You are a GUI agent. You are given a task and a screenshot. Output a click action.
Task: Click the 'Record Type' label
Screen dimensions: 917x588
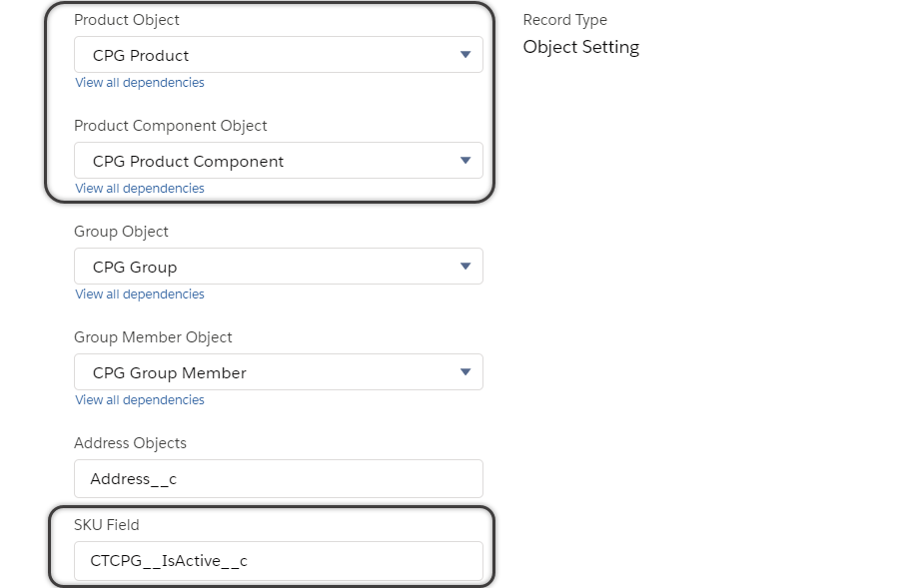pos(564,20)
